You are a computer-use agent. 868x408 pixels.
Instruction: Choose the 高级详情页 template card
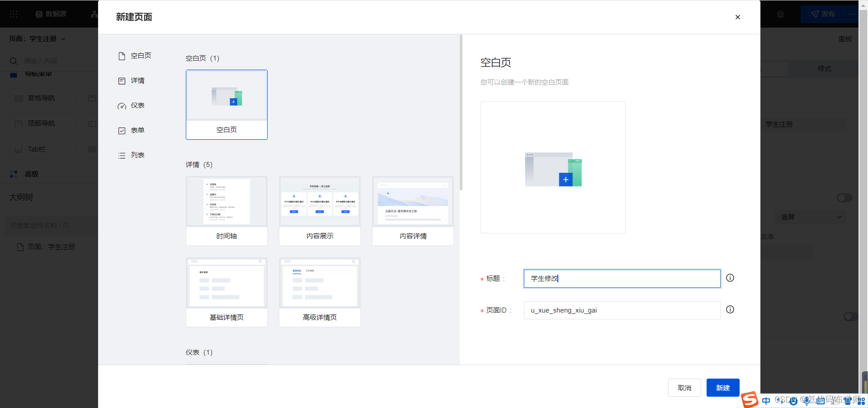(x=320, y=292)
